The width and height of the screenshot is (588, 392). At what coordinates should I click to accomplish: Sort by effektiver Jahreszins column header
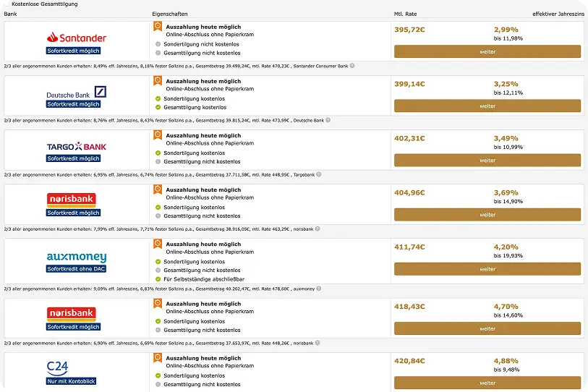[558, 14]
